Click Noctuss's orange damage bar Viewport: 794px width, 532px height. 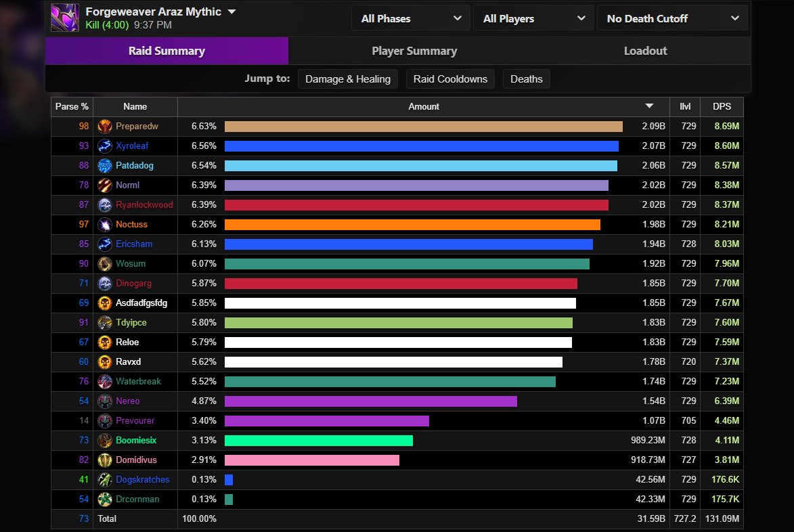(412, 224)
